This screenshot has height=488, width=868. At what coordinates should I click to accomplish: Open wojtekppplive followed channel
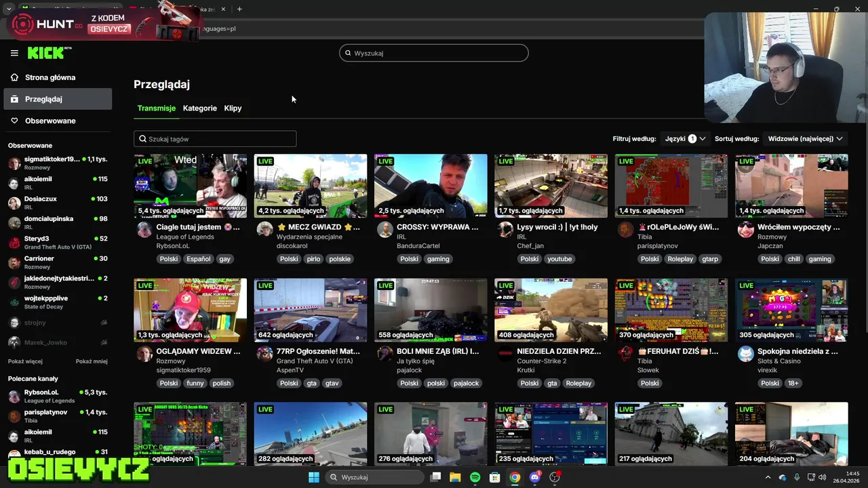pyautogui.click(x=58, y=302)
